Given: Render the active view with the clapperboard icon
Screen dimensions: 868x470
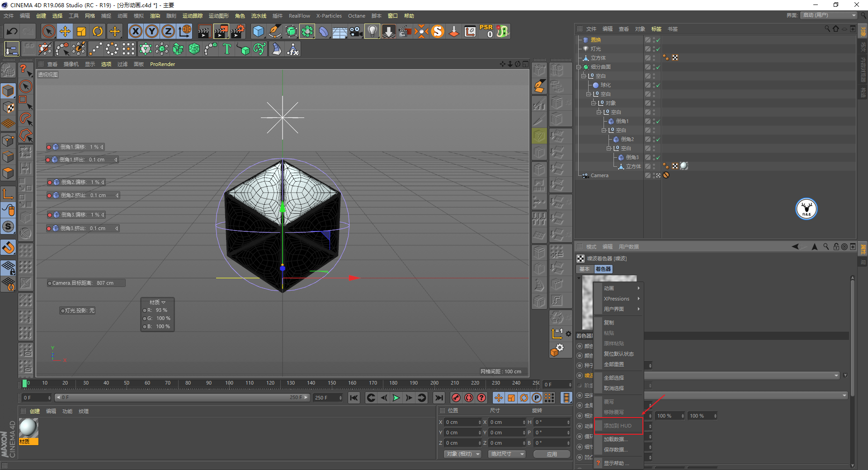Looking at the screenshot, I should [204, 31].
